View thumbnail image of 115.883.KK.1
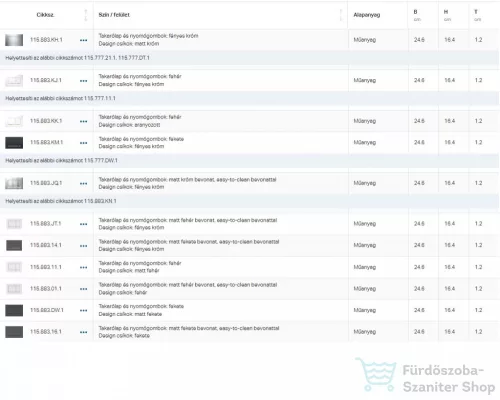The image size is (500, 400). 14,121
